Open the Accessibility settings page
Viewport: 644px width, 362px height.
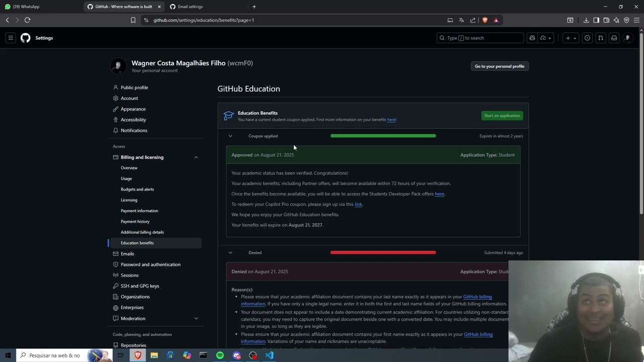(133, 120)
